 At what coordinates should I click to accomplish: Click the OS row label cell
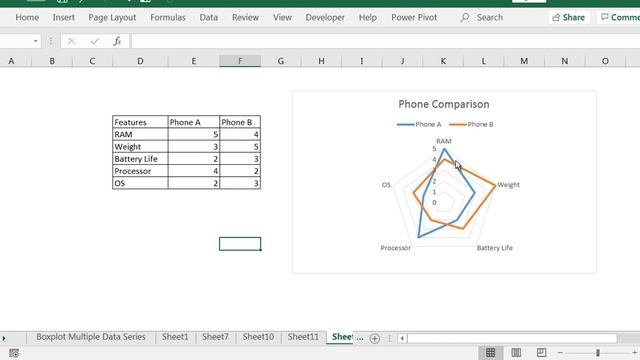pyautogui.click(x=140, y=183)
